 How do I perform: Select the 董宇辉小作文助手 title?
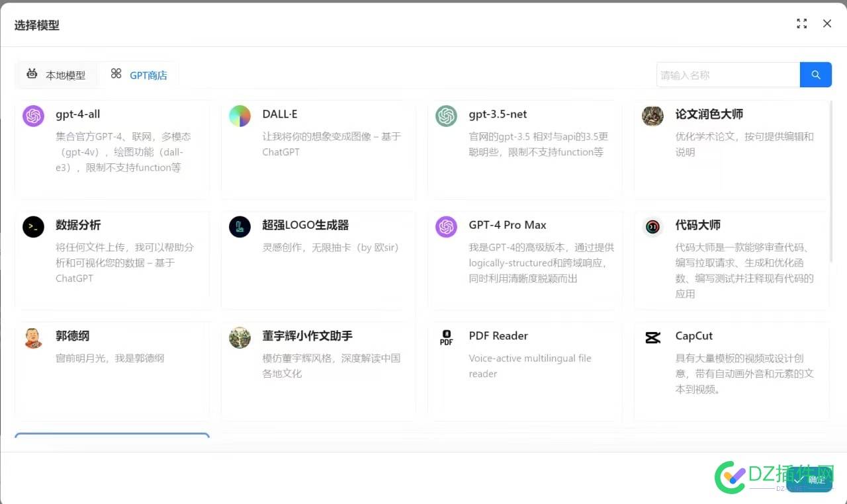[x=307, y=336]
